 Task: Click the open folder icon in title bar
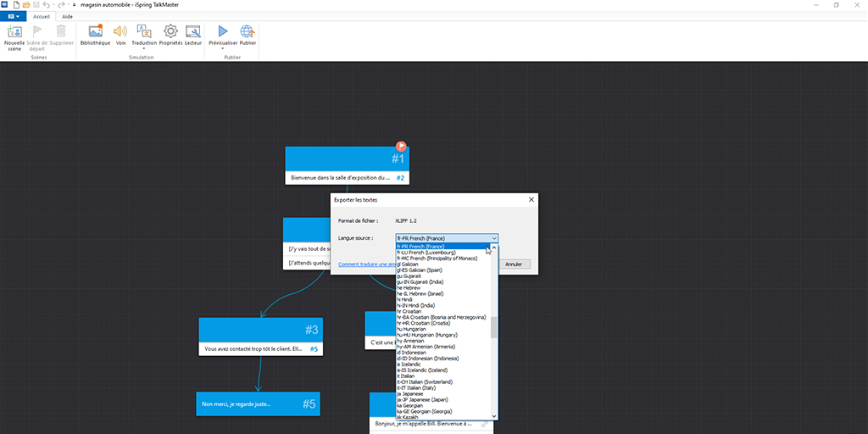[26, 4]
